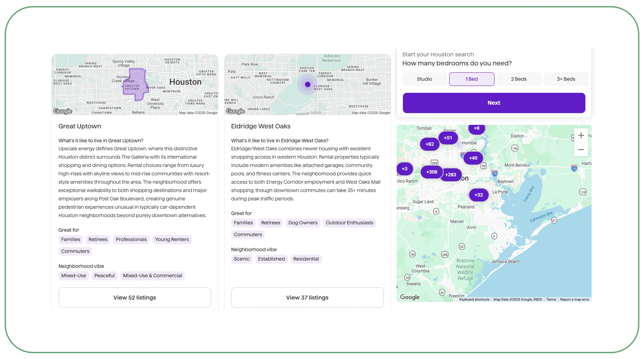
Task: Click Commuters tag under Eldridge West Oaks
Action: (248, 235)
